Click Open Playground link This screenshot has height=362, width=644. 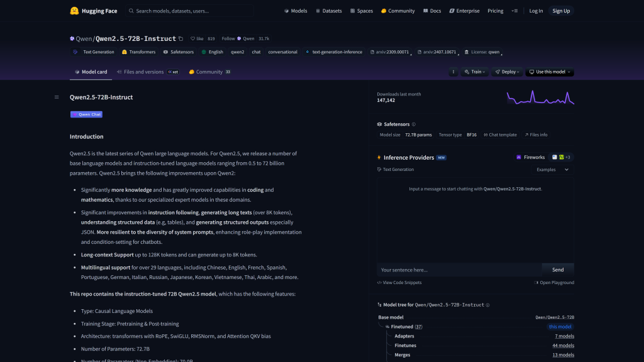click(553, 283)
